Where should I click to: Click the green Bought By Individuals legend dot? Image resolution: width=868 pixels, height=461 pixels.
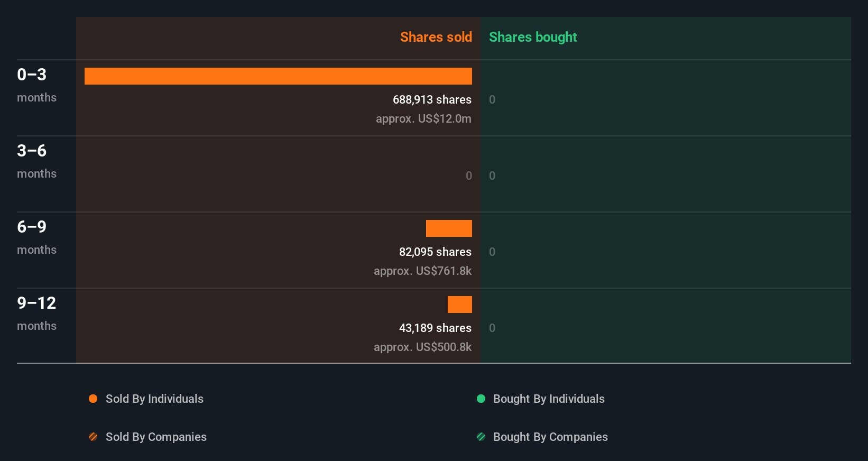[x=481, y=399]
